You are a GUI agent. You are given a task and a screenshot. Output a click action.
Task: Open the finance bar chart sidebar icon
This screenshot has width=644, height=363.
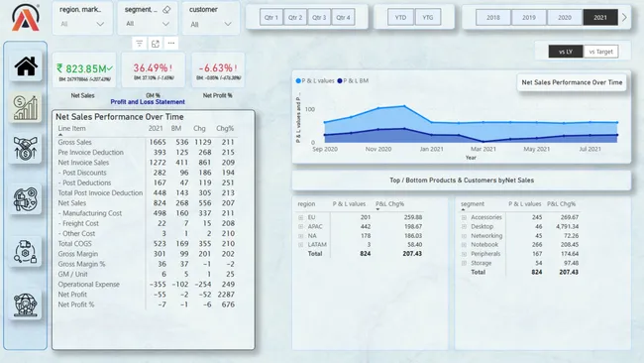[x=26, y=108]
